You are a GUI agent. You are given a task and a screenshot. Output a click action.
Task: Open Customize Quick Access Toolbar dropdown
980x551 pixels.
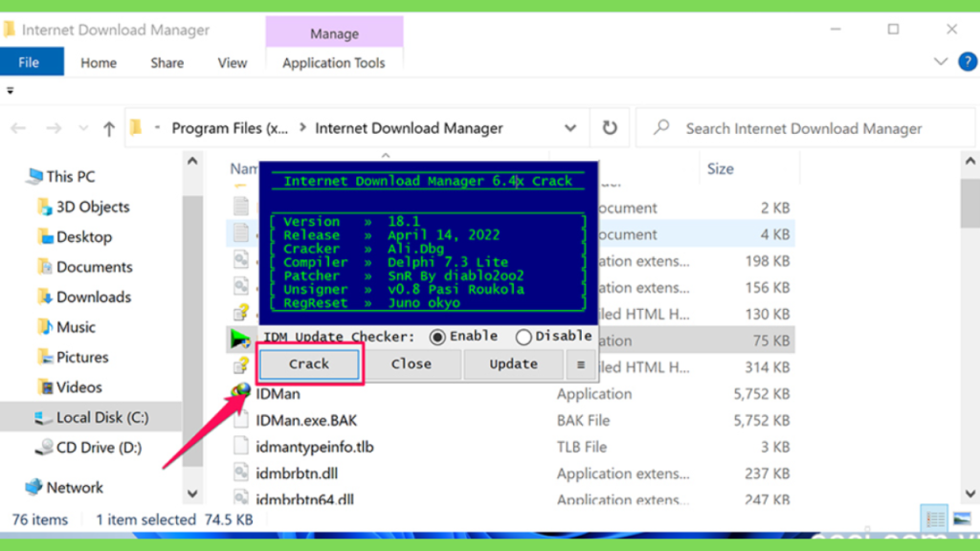click(10, 91)
